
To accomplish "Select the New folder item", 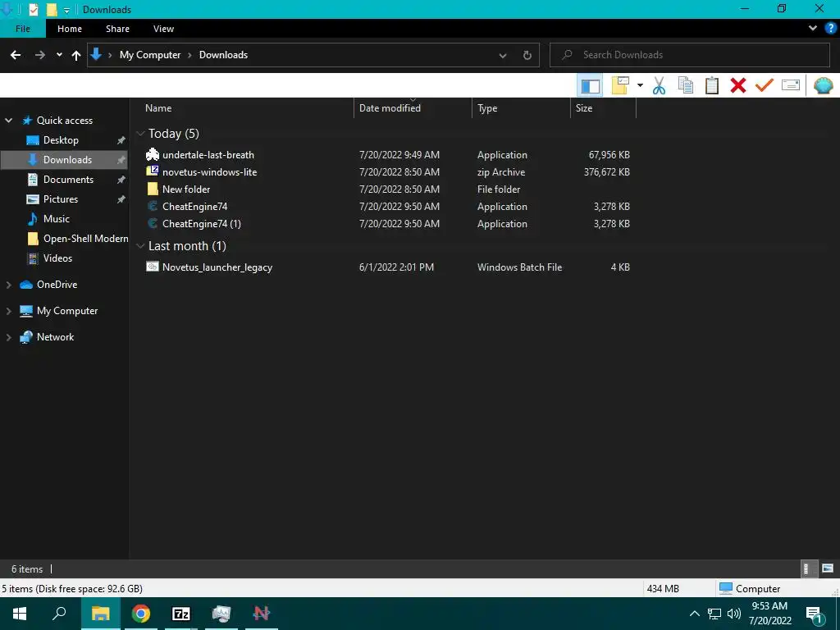I will tap(388, 189).
